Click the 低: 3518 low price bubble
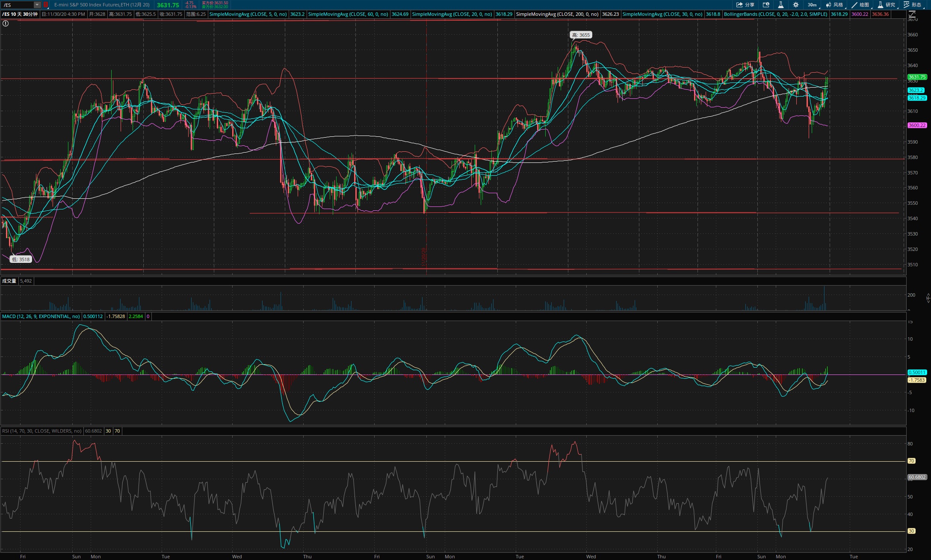 click(x=21, y=259)
